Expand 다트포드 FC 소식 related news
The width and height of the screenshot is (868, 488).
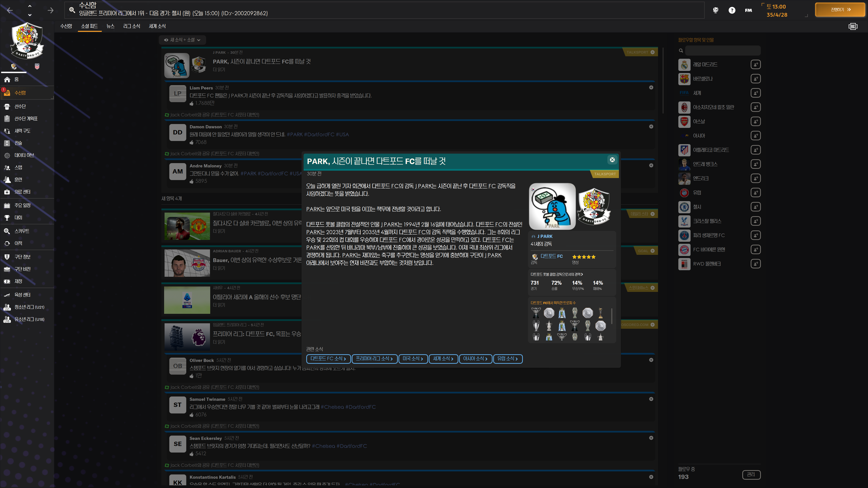click(x=328, y=359)
